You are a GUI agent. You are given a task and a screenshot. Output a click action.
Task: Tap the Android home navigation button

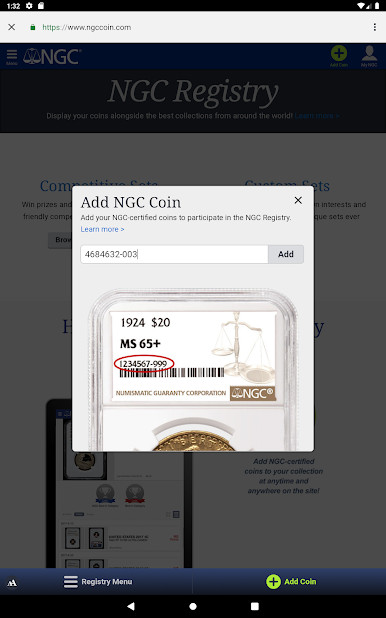pos(193,606)
